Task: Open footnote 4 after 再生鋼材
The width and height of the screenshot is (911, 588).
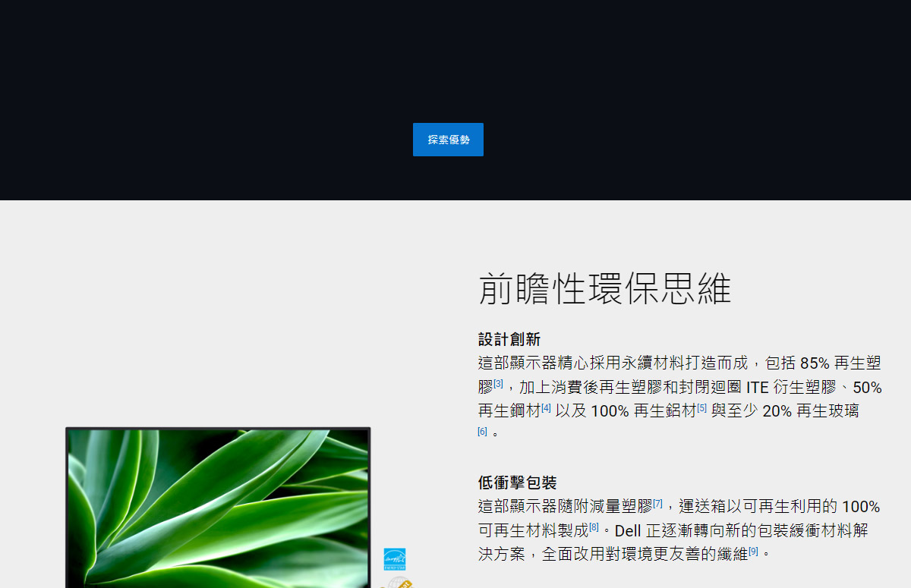Action: click(x=546, y=408)
